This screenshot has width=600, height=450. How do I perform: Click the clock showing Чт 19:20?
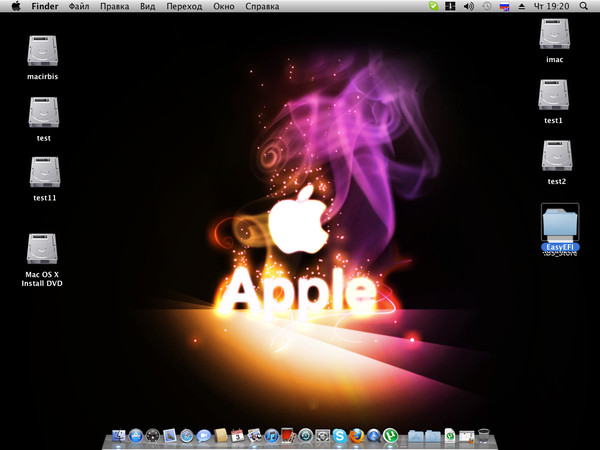[551, 6]
